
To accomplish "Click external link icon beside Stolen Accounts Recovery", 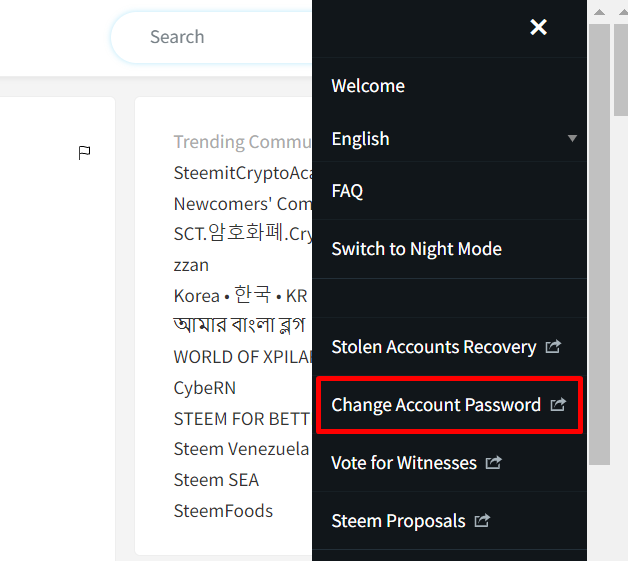I will coord(553,347).
